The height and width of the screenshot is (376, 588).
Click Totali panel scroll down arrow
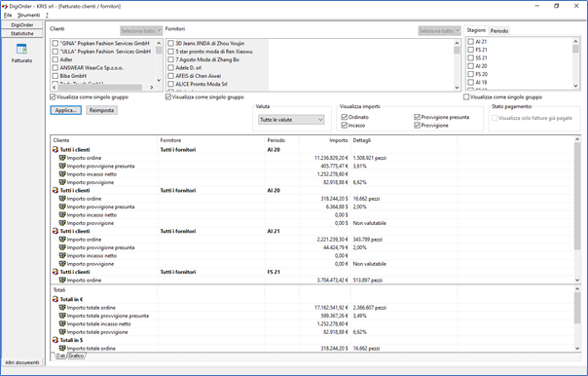(577, 348)
